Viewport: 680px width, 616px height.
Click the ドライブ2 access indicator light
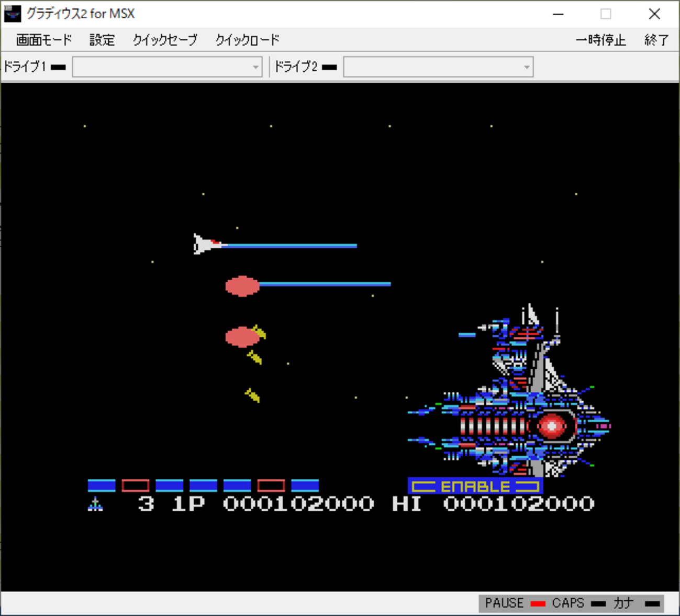pos(329,67)
